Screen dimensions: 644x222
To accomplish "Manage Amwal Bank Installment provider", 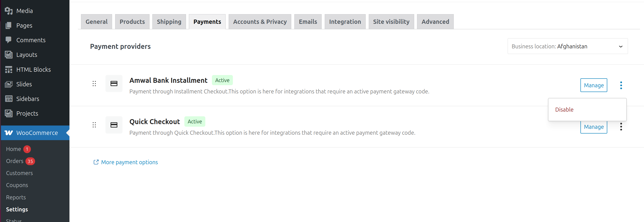I will tap(594, 85).
